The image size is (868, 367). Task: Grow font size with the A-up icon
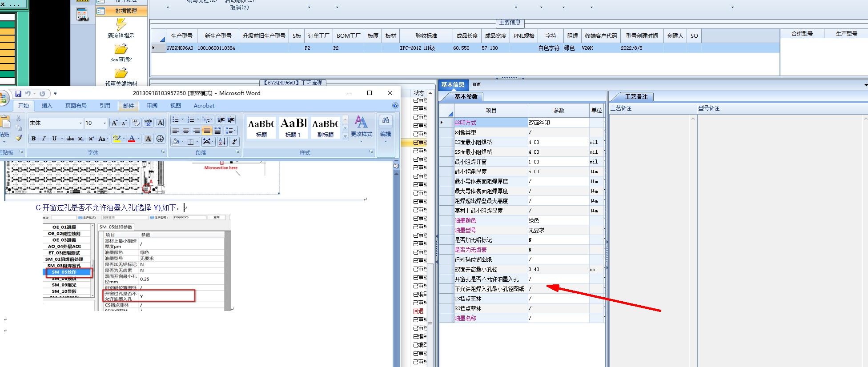[114, 123]
